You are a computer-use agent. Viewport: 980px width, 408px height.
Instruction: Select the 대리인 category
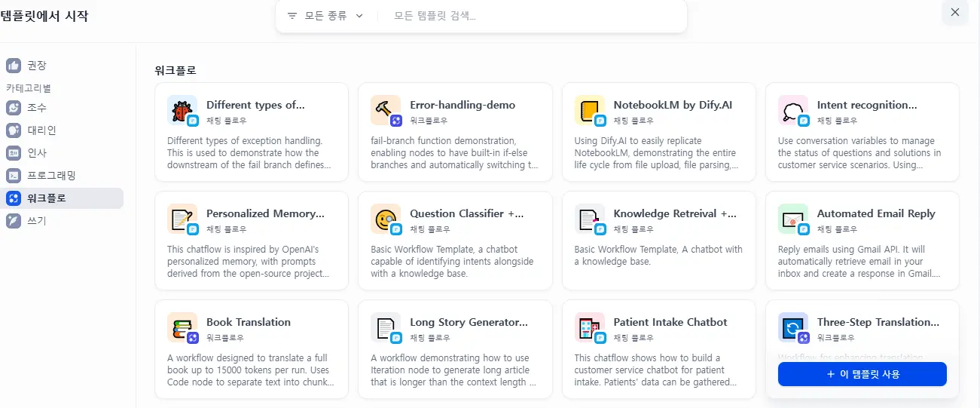click(x=62, y=130)
